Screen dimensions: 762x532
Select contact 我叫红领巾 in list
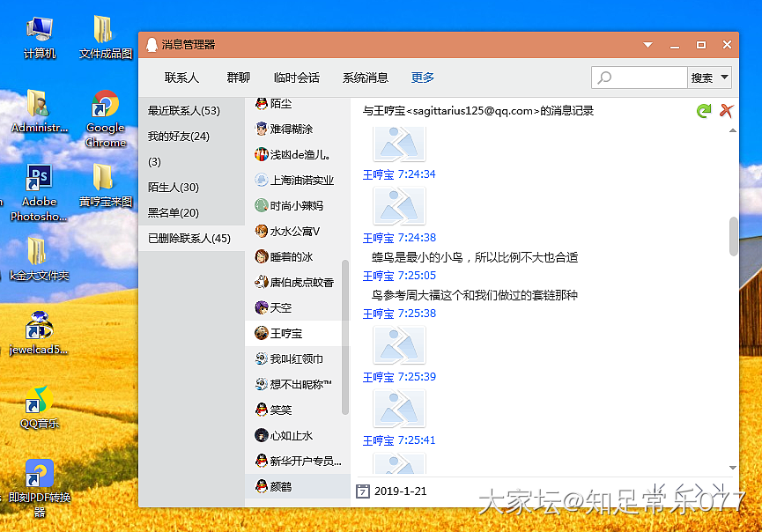pos(296,359)
